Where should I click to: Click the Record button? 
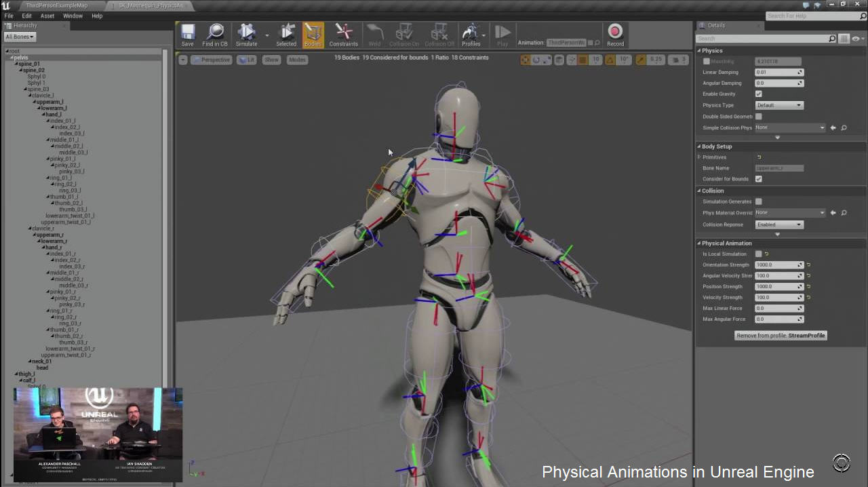(x=615, y=35)
